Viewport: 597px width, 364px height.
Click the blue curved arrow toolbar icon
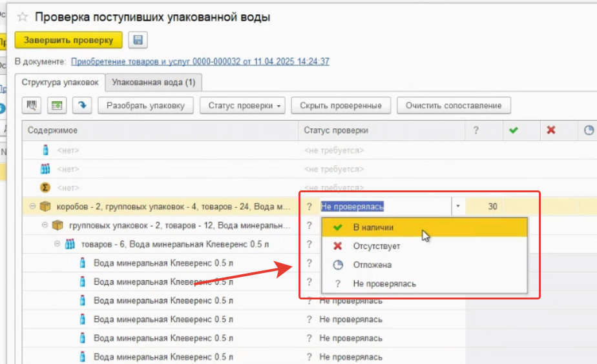pos(82,105)
